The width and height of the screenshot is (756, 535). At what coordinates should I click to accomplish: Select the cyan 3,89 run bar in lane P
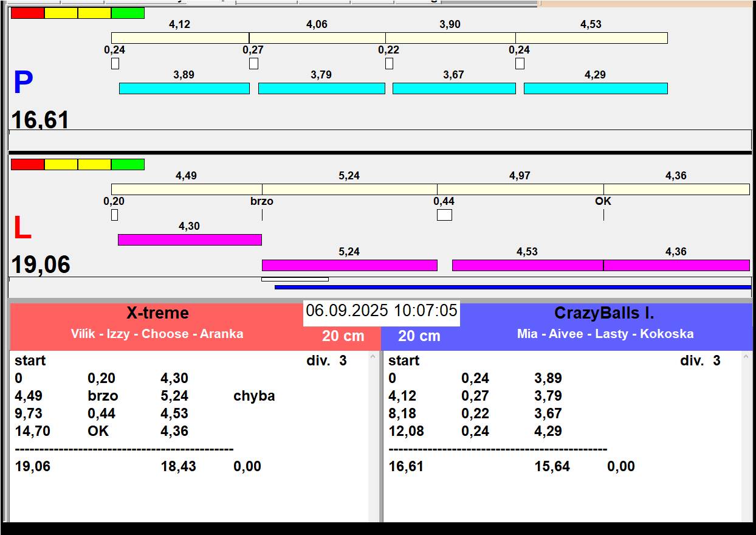click(x=184, y=88)
